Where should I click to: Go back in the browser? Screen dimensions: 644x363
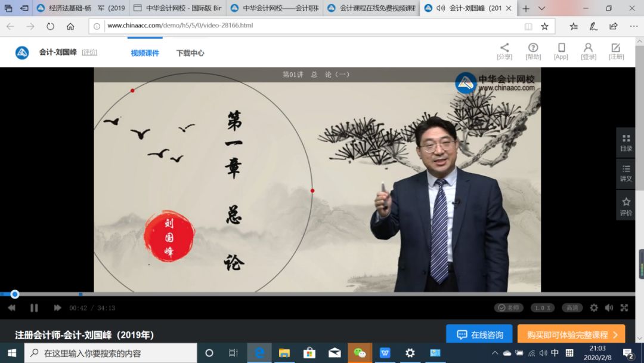(x=10, y=26)
